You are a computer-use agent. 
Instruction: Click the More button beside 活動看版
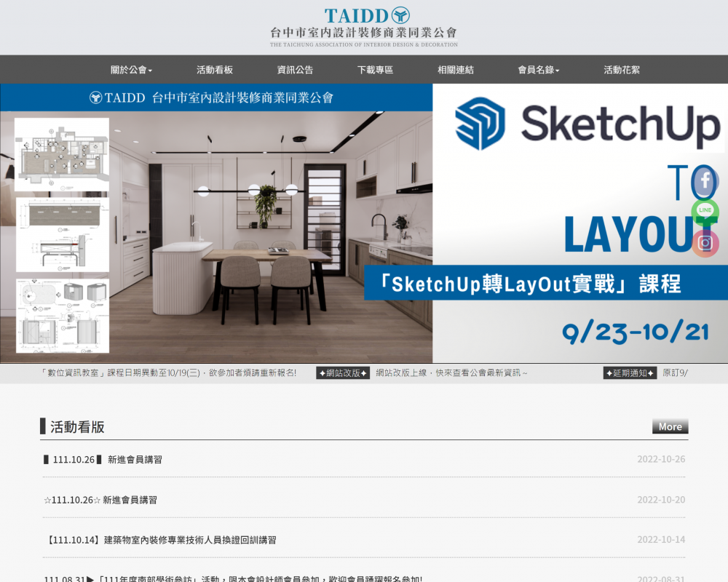[x=670, y=426]
